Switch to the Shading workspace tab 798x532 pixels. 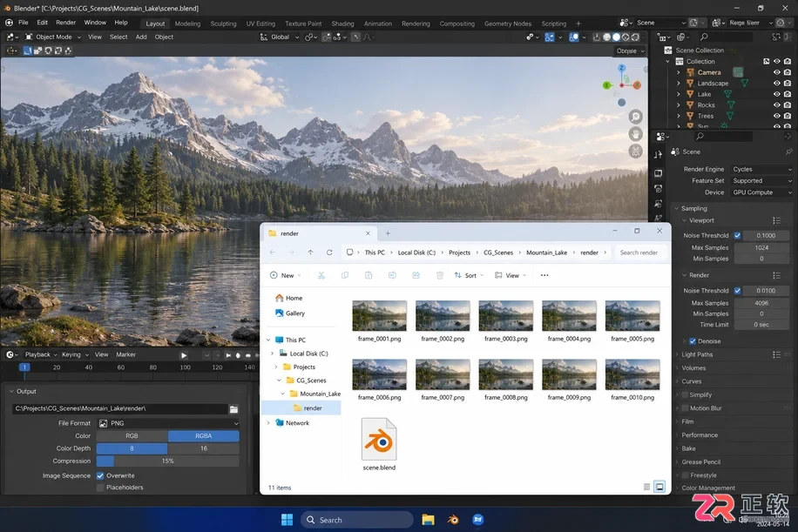342,24
